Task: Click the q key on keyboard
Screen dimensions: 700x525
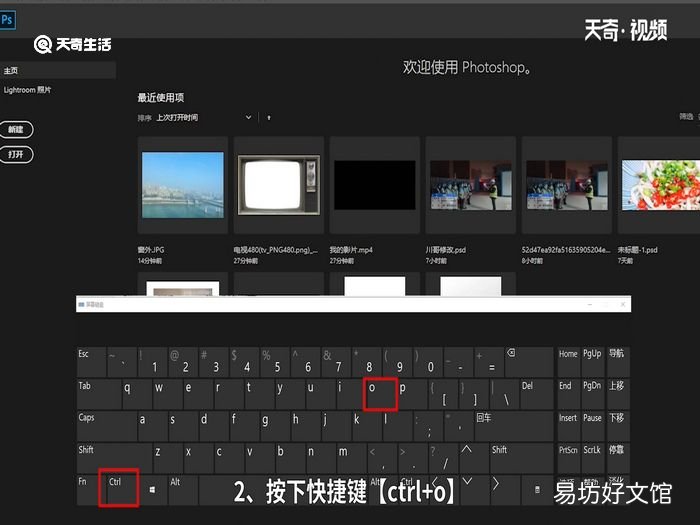Action: 137,394
